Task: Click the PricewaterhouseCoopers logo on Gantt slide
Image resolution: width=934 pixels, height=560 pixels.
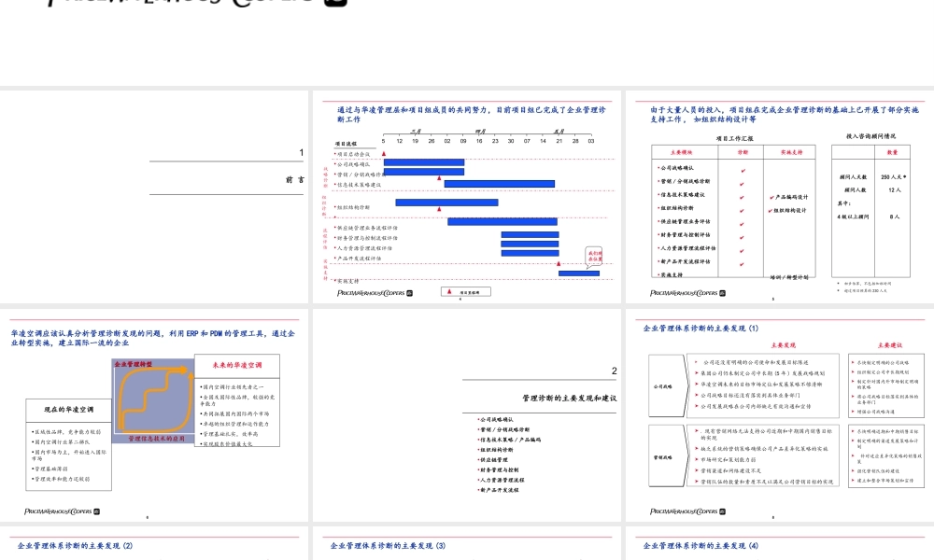Action: click(374, 292)
